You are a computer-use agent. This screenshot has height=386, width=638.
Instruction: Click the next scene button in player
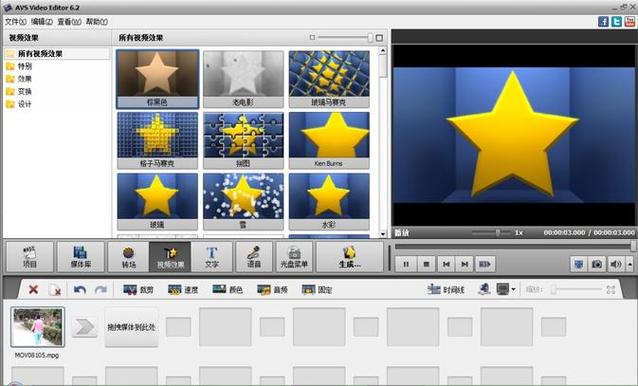click(485, 264)
